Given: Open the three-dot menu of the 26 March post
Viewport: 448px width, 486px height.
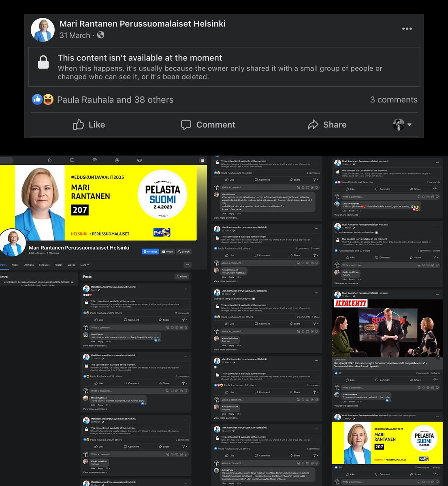Looking at the screenshot, I should tap(317, 292).
